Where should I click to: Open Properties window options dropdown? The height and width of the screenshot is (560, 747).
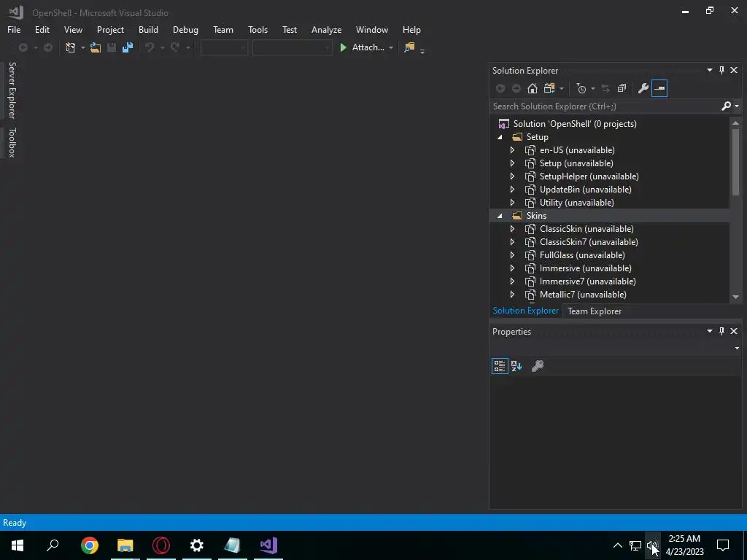point(709,331)
